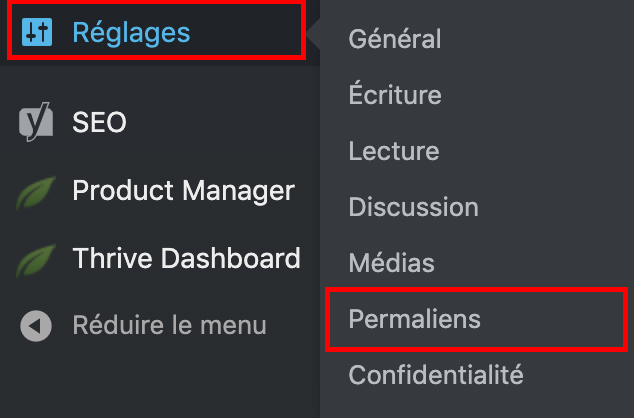Click the Yoast SEO icon
Screen dimensions: 634x418
pyautogui.click(x=36, y=123)
